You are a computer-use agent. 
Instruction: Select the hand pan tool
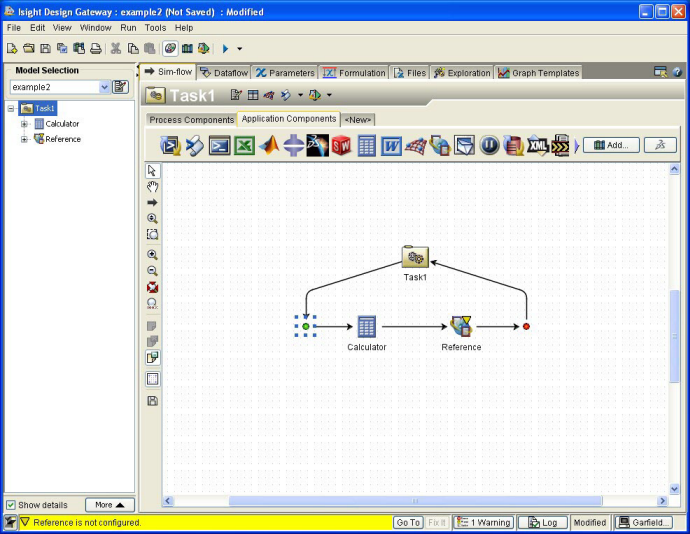(152, 187)
